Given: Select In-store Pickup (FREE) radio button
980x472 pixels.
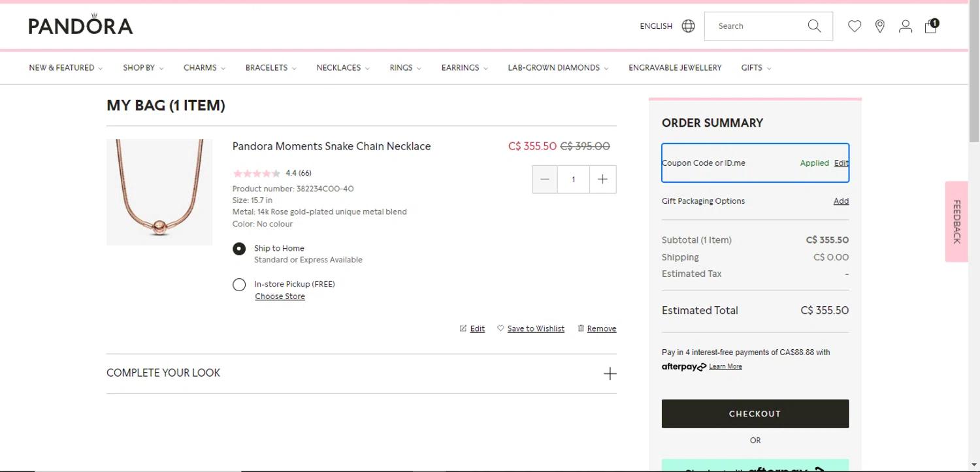Looking at the screenshot, I should 239,285.
